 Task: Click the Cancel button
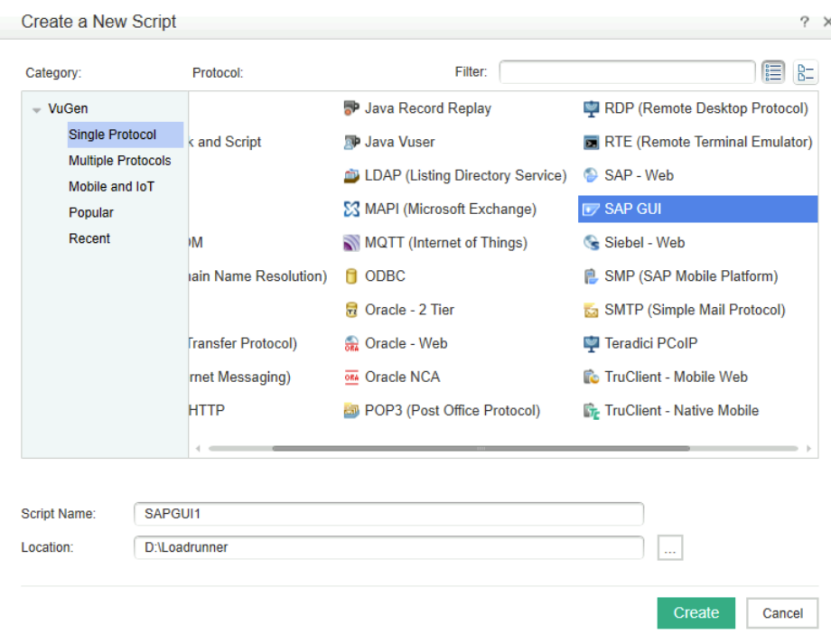pyautogui.click(x=782, y=613)
